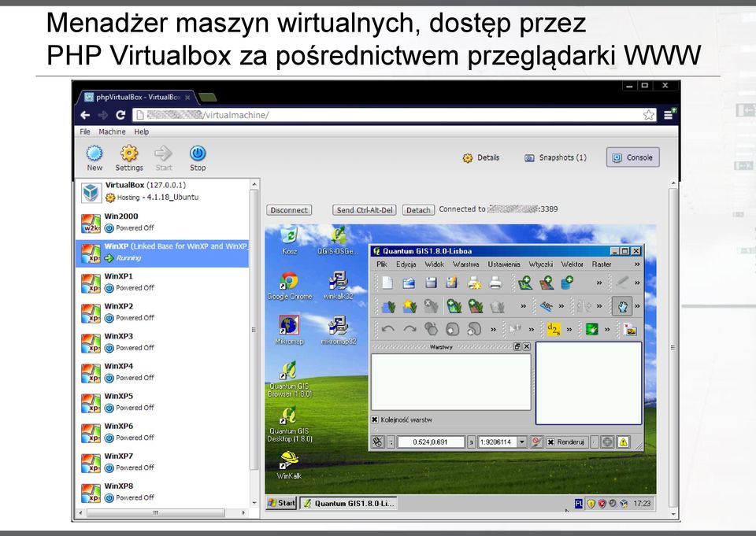
Task: Open the Plik menu in Quantum GIS
Action: pos(382,264)
